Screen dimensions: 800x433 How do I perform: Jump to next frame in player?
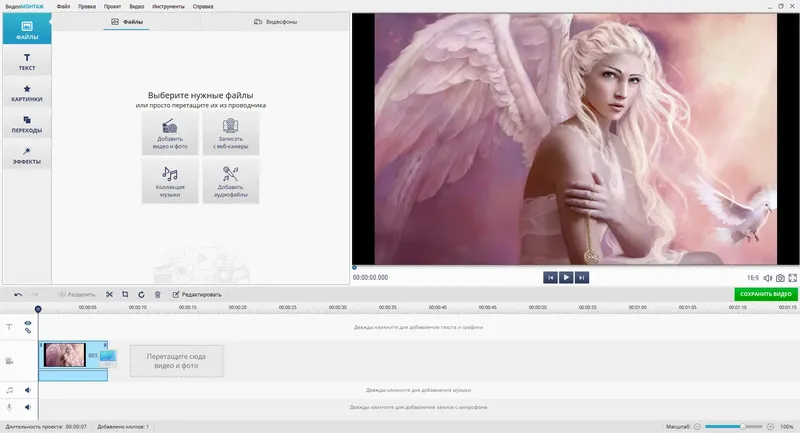click(582, 277)
